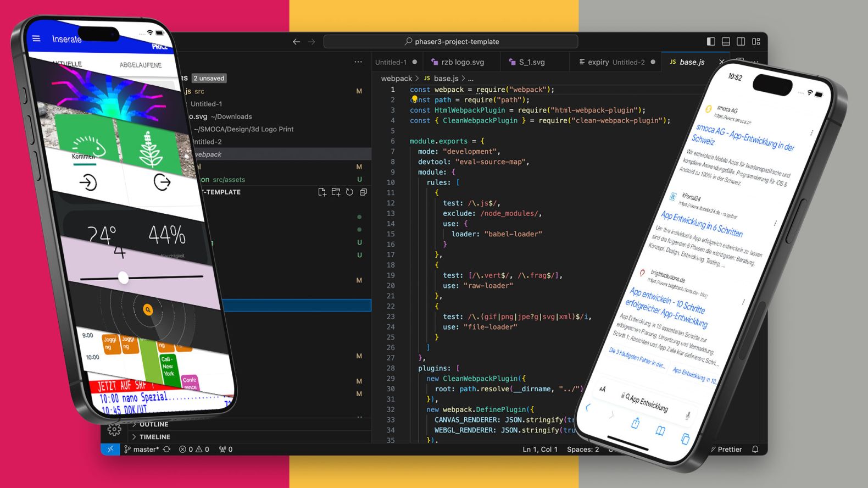Switch to the S_1.svg tab
Viewport: 868px width, 488px height.
[x=531, y=62]
